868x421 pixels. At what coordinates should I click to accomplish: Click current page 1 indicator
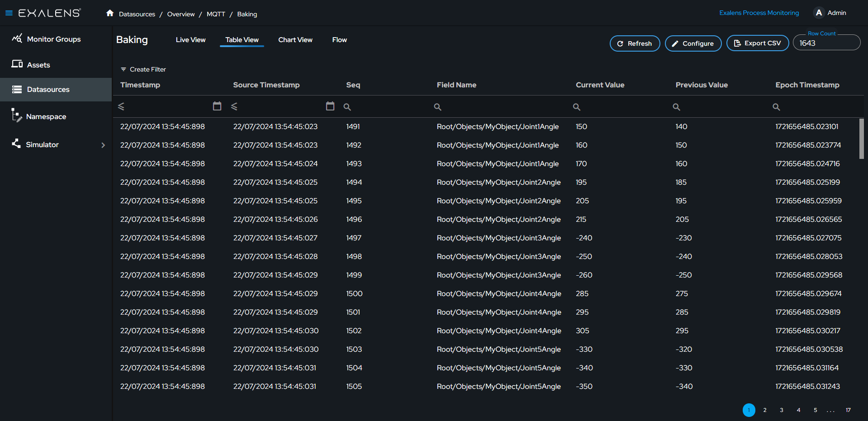tap(749, 410)
